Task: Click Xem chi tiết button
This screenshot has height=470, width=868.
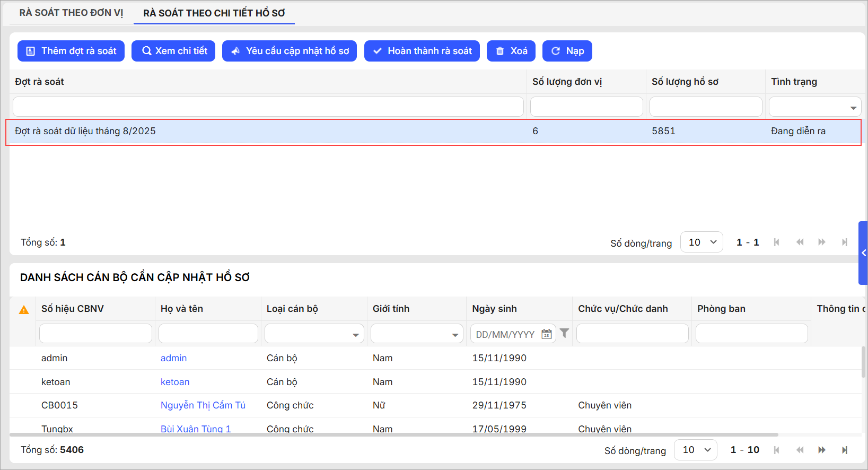Action: click(x=173, y=51)
